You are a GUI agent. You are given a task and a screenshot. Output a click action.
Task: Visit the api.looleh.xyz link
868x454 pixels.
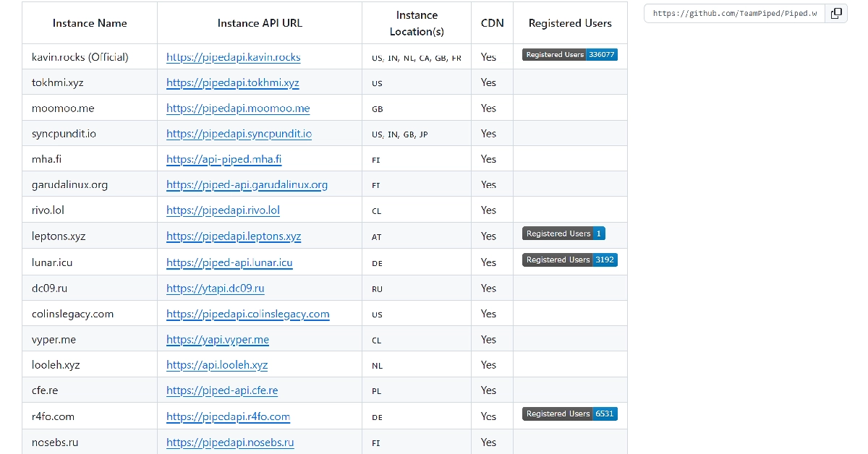click(x=217, y=365)
